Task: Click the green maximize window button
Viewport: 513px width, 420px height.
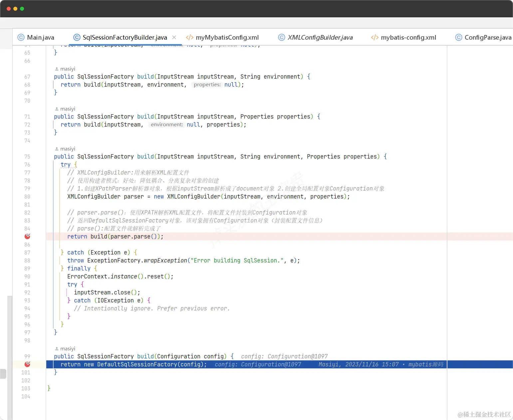Action: [x=22, y=9]
